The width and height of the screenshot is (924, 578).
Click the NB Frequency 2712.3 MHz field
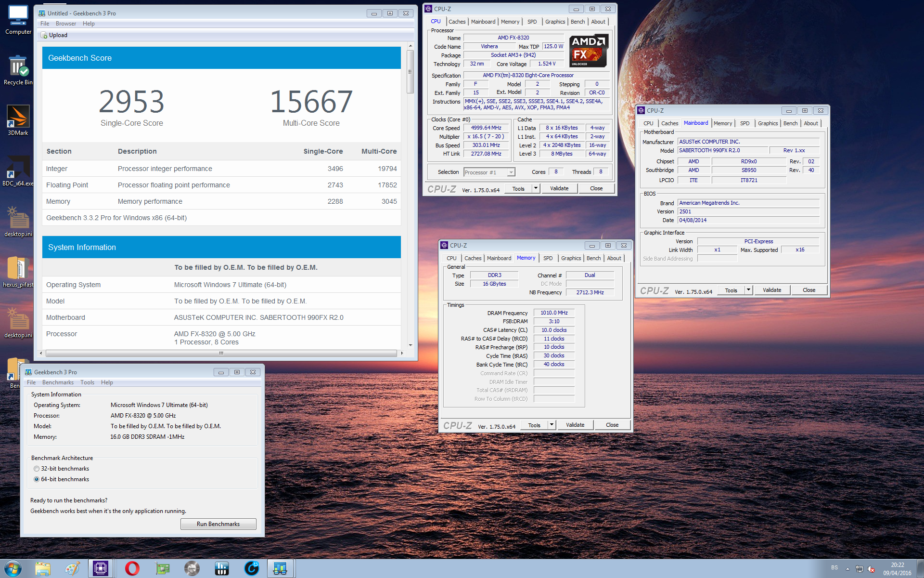(590, 293)
